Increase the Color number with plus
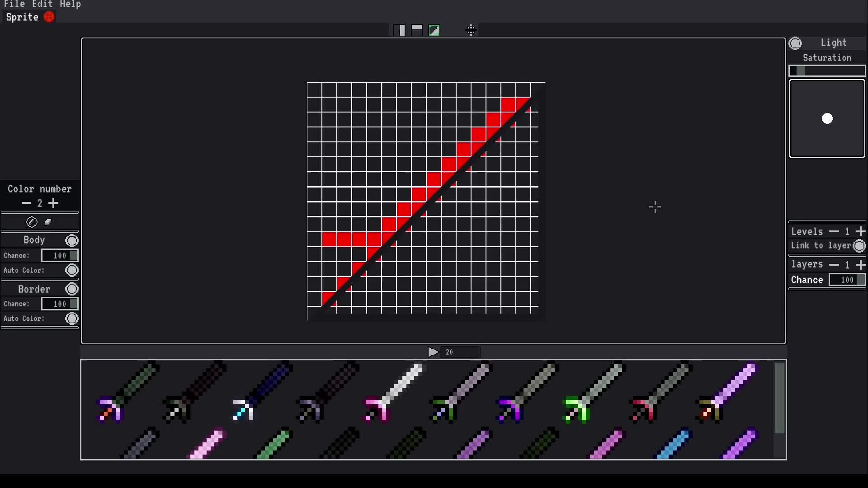 click(x=53, y=203)
